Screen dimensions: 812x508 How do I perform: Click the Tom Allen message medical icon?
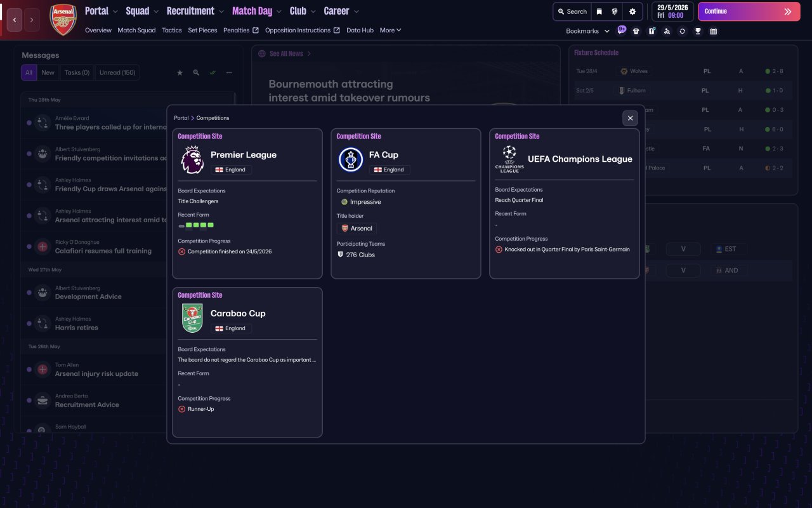(43, 369)
